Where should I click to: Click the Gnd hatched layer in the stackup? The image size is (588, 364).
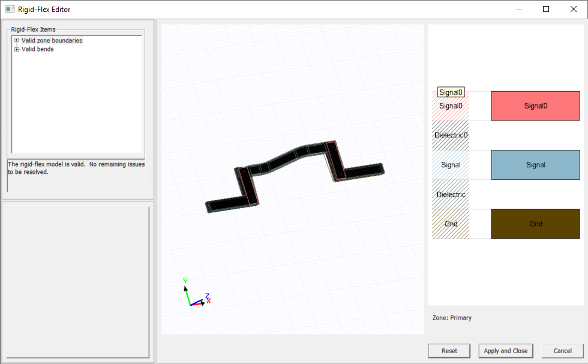450,224
